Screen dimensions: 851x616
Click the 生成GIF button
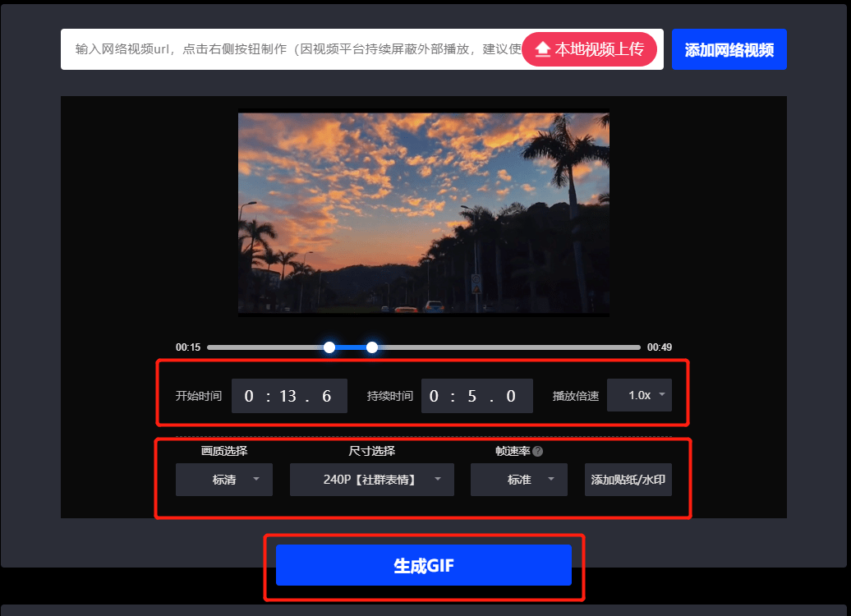(423, 566)
